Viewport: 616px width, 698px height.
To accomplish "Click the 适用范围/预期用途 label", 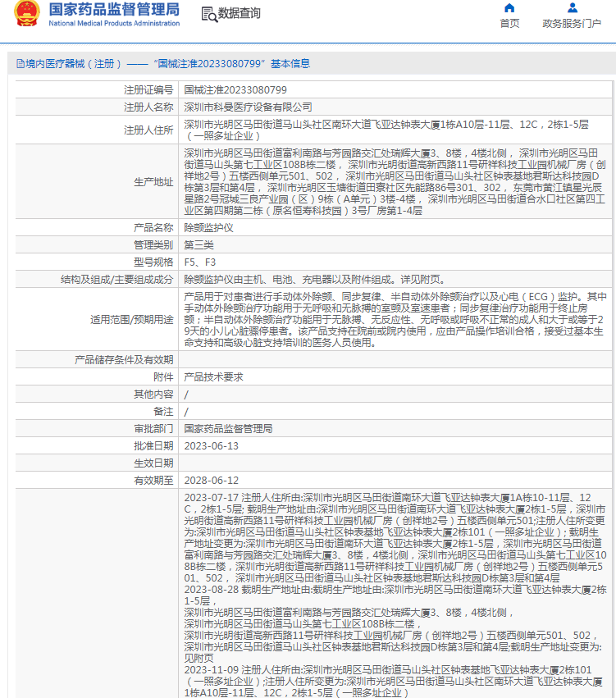I will click(x=132, y=320).
